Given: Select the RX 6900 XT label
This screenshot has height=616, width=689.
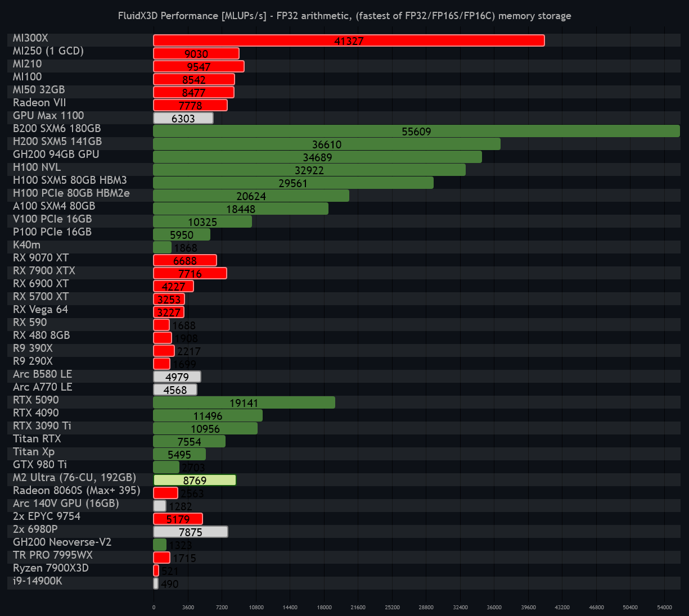Looking at the screenshot, I should [41, 284].
